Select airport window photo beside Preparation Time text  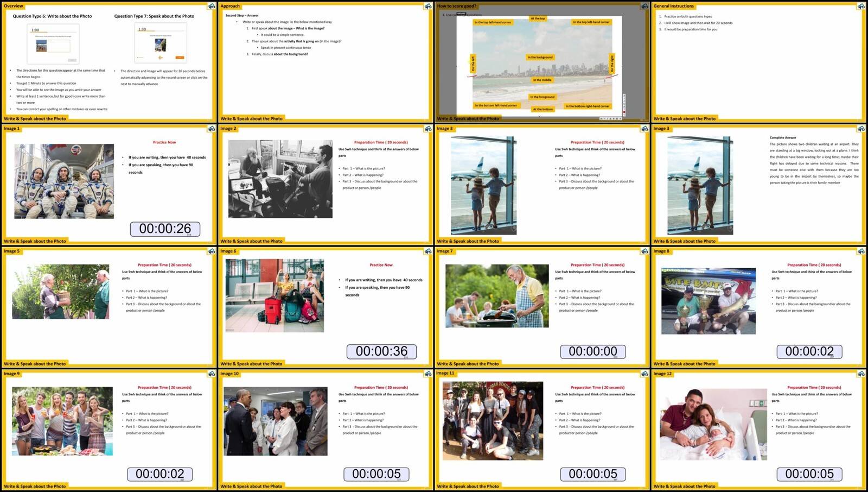(x=483, y=186)
